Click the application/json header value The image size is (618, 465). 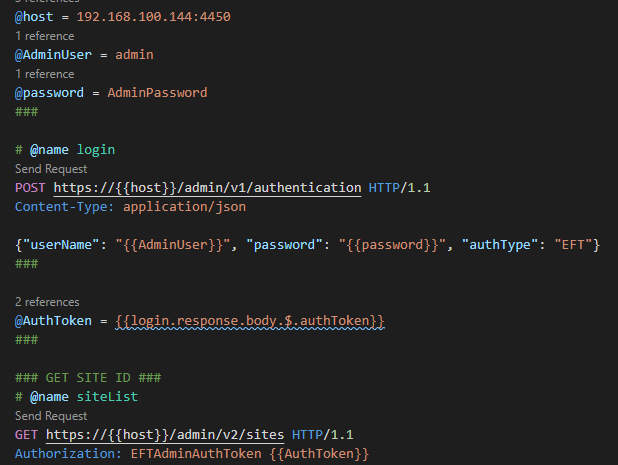[x=184, y=207]
